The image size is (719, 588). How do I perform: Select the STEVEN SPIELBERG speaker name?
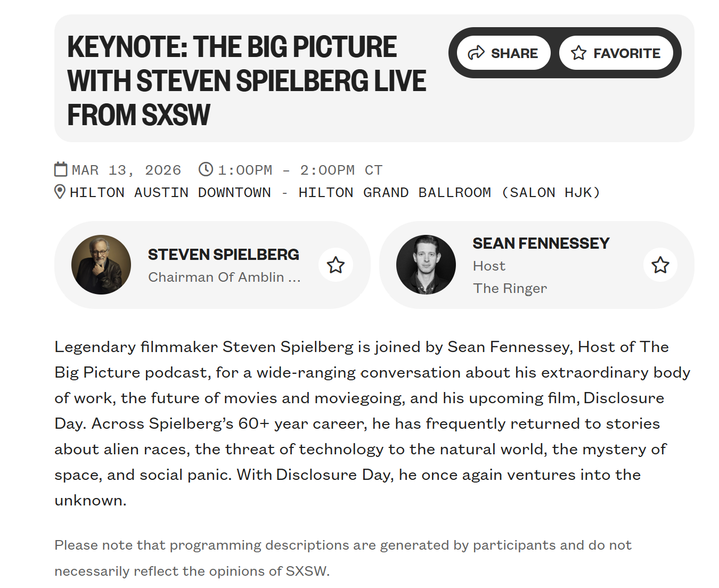(223, 255)
